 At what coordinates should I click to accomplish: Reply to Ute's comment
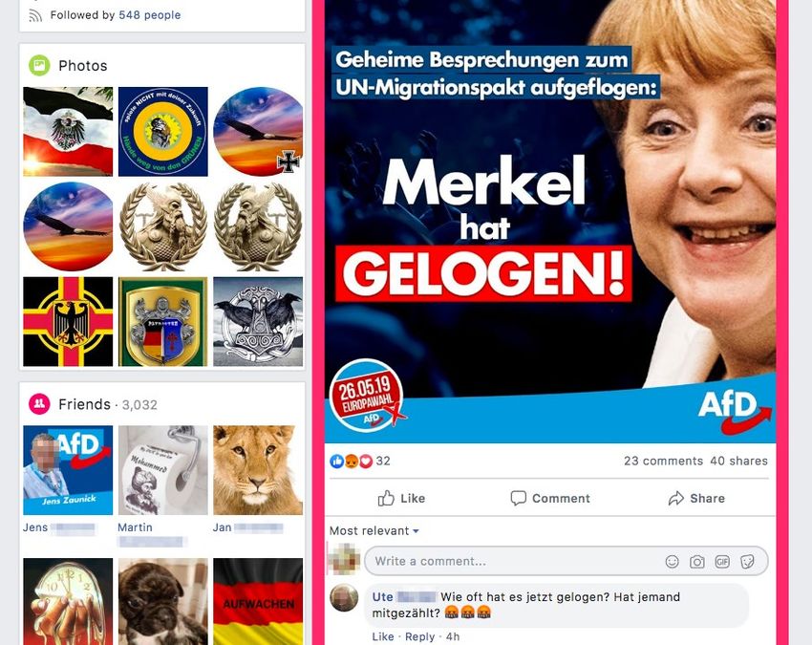420,636
